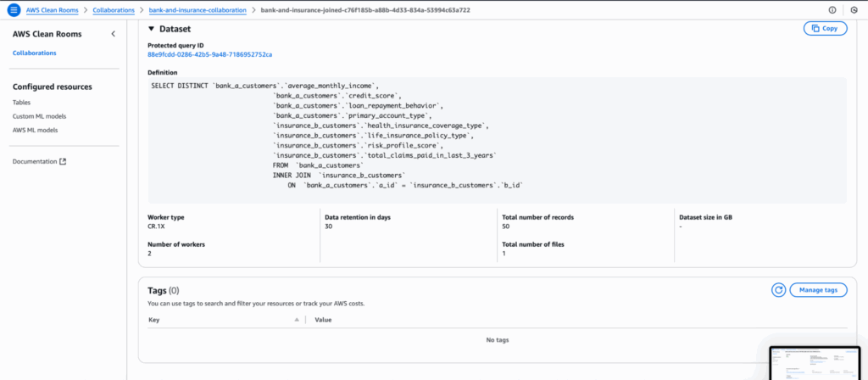Open AWS Clean Rooms breadcrumb link
This screenshot has height=380, width=868.
tap(52, 10)
